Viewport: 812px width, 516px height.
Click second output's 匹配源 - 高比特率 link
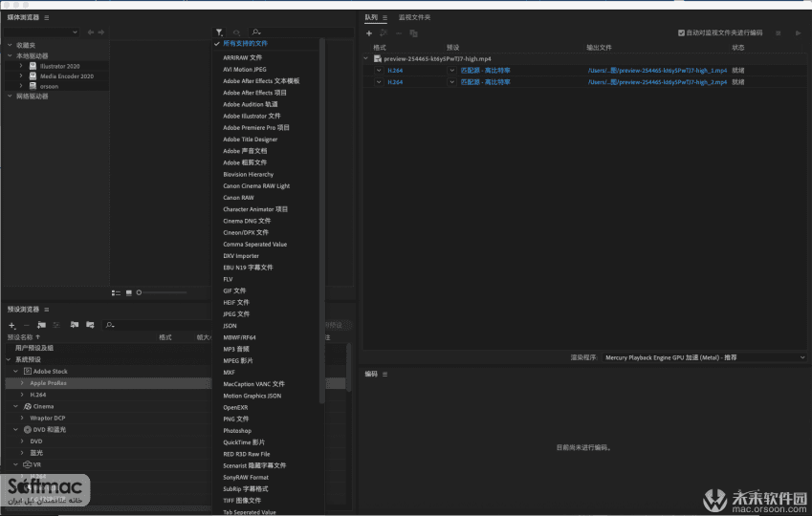(485, 82)
